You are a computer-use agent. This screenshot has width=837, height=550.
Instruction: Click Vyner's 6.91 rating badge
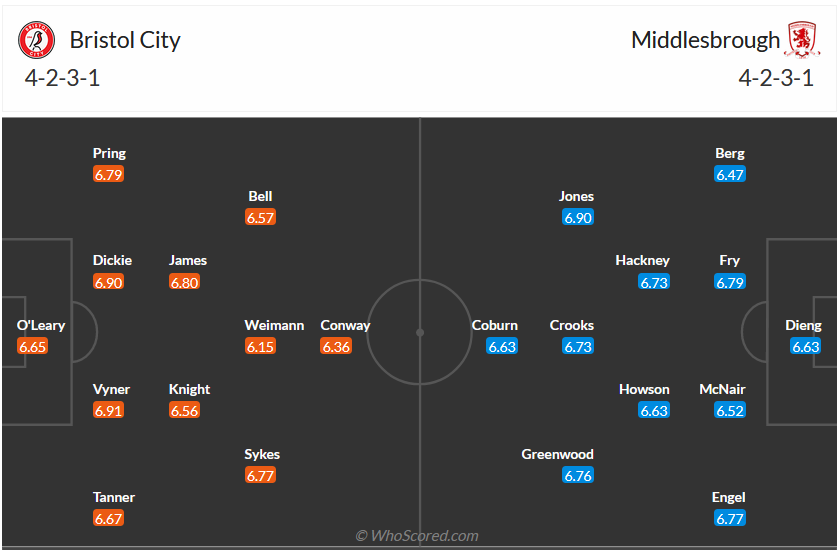109,410
